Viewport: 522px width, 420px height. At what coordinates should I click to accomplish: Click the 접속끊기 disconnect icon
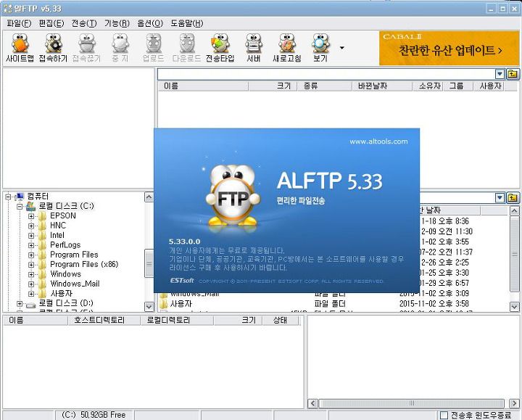(x=86, y=48)
